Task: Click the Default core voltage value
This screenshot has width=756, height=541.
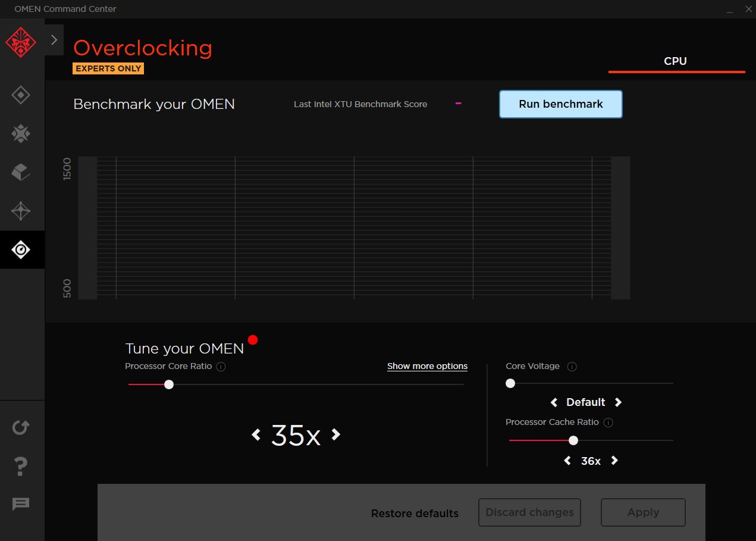Action: pos(586,402)
